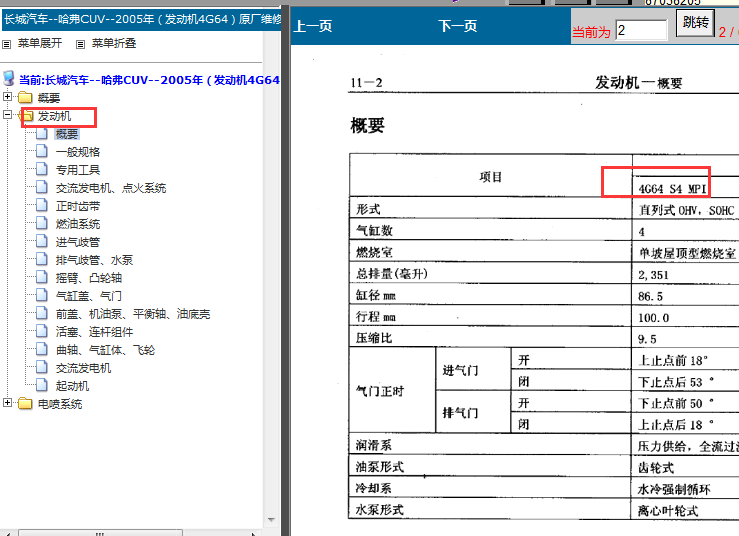The image size is (739, 536).
Task: Click the 油泵形式 table cell
Action: (x=490, y=467)
